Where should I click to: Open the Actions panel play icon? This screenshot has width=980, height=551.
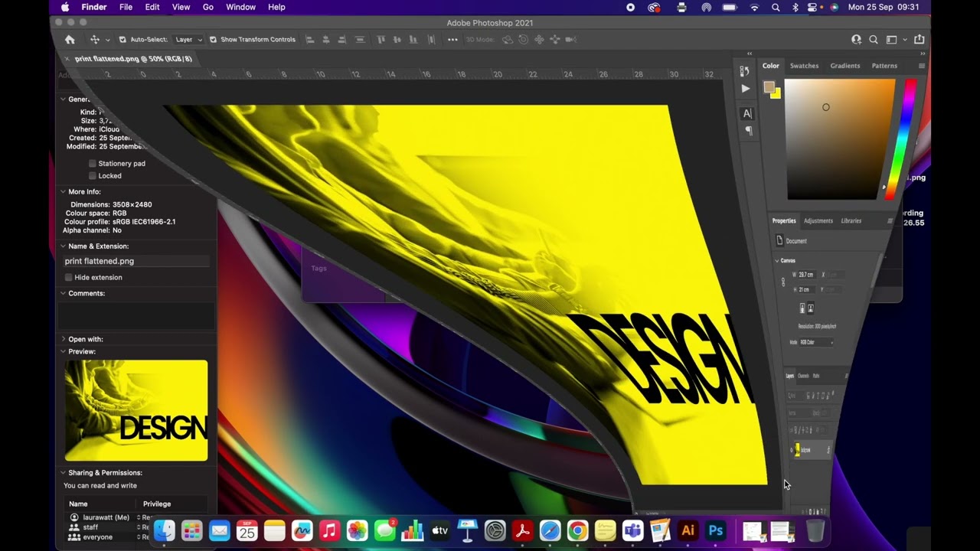pos(746,89)
